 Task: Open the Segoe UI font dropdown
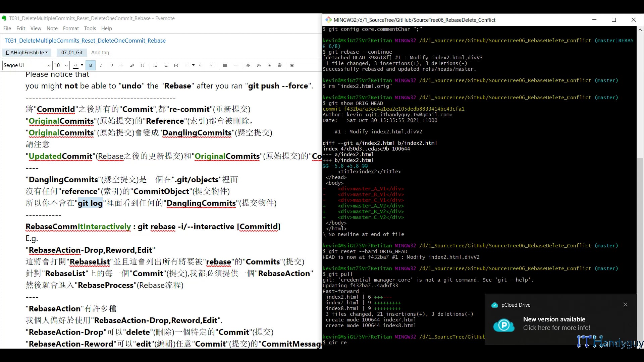click(x=26, y=65)
